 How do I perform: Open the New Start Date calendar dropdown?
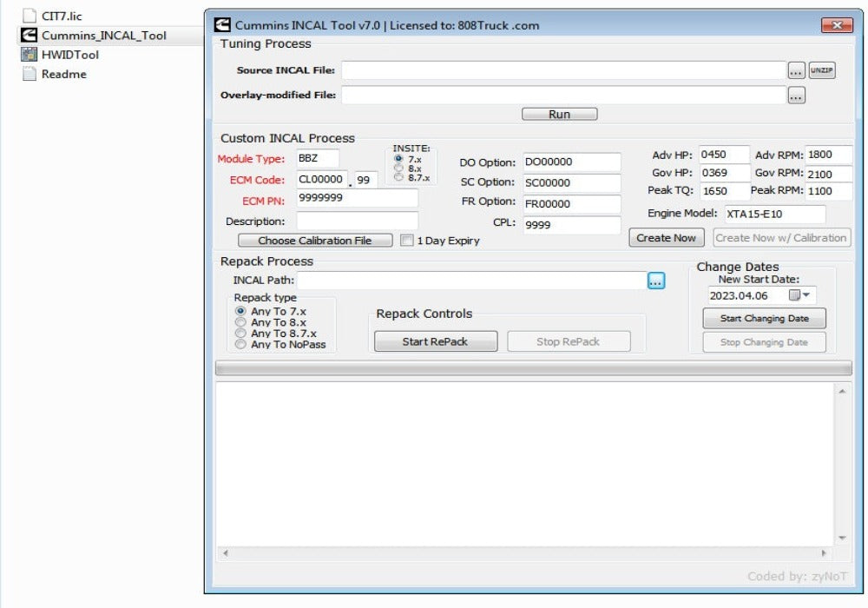pyautogui.click(x=797, y=295)
